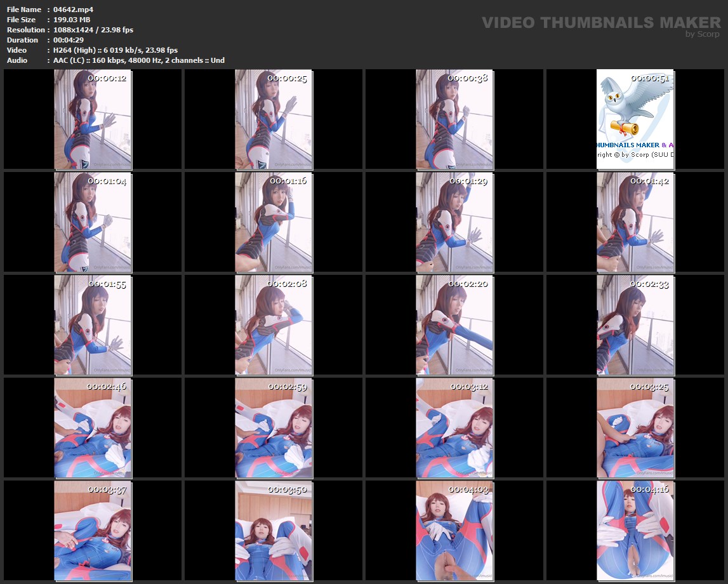Select the thumbnail marked 00:01:42

[635, 222]
